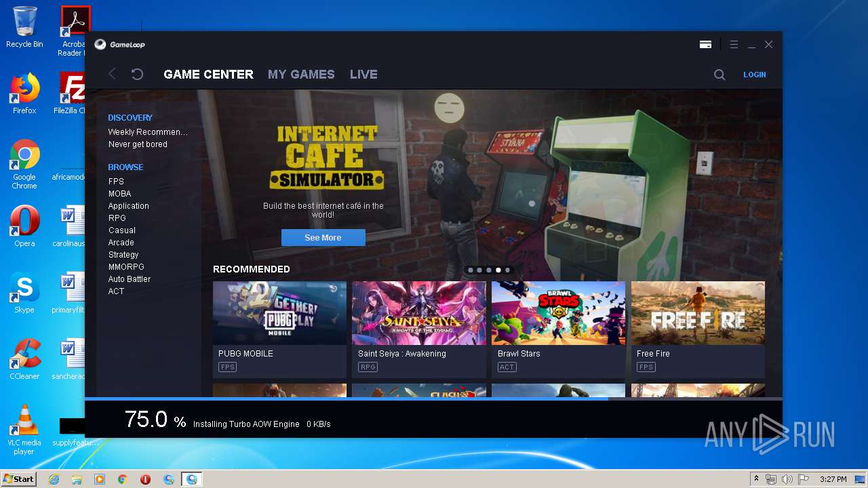
Task: Click the taskbar clock showing 3:27 PM
Action: [x=833, y=479]
